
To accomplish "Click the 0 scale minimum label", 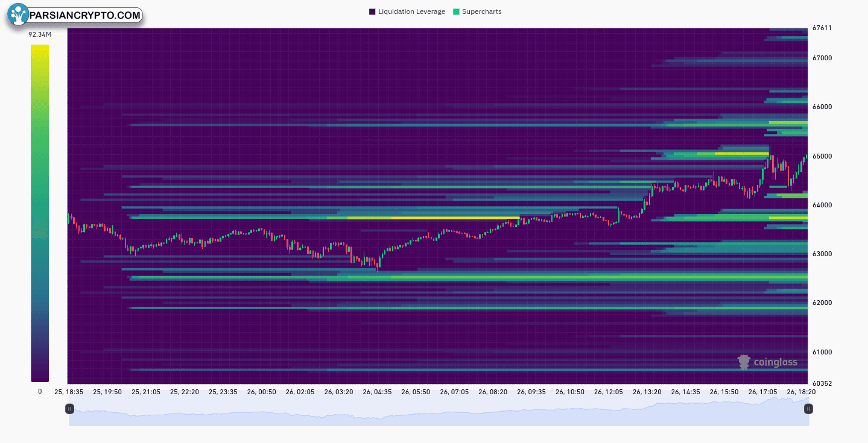I will tap(40, 391).
